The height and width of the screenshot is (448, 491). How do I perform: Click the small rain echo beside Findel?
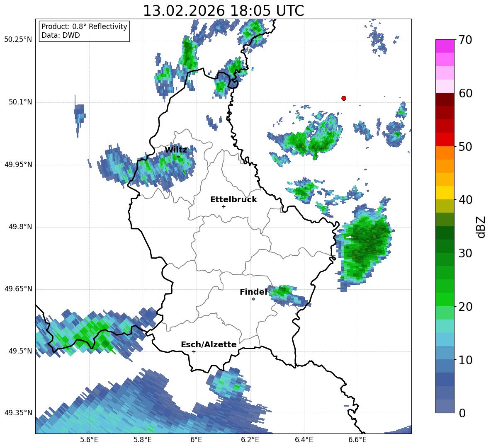point(289,295)
